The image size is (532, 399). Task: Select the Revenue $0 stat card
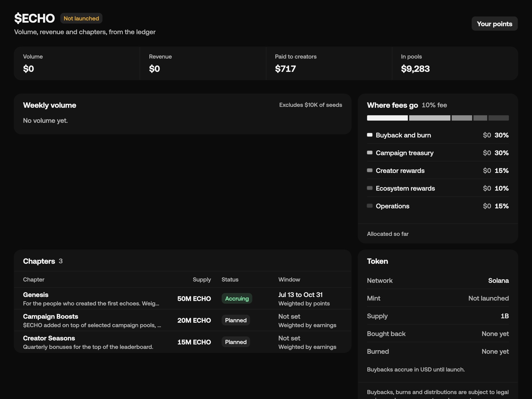[x=203, y=64]
